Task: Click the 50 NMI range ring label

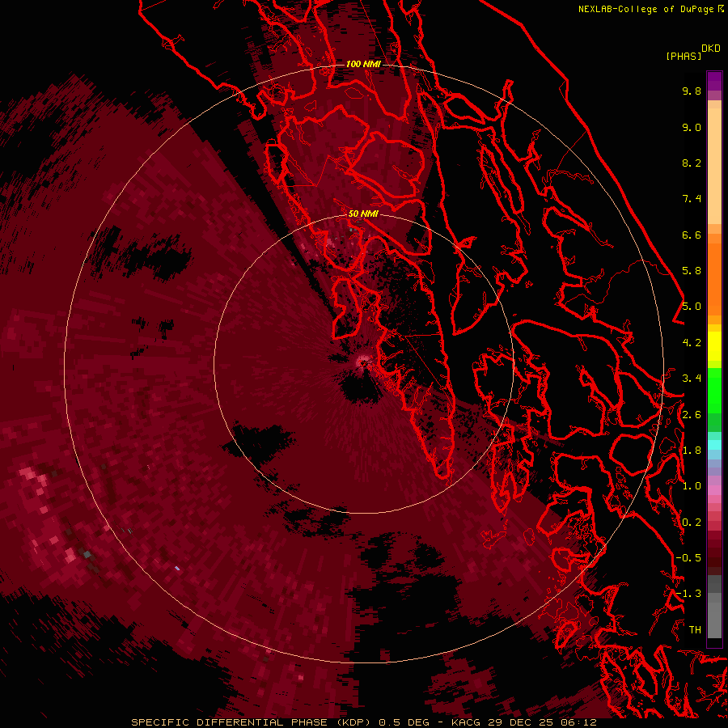Action: coord(363,214)
